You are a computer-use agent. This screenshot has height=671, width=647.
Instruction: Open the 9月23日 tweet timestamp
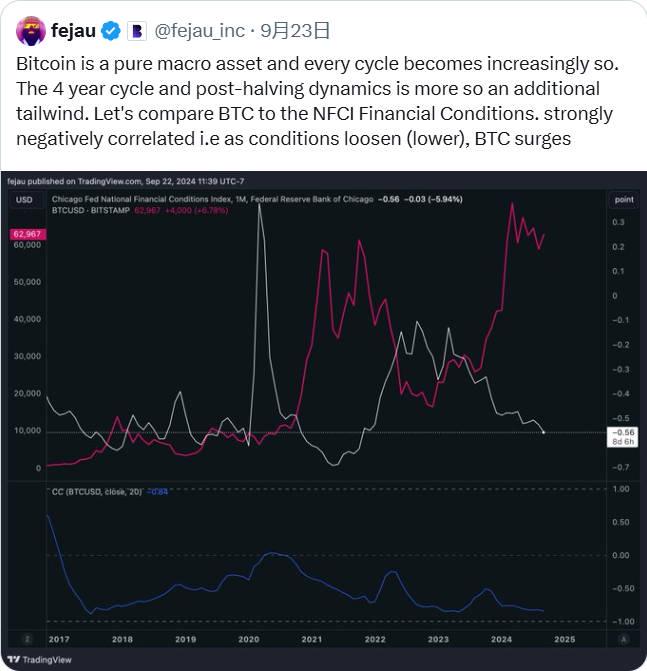pos(295,31)
